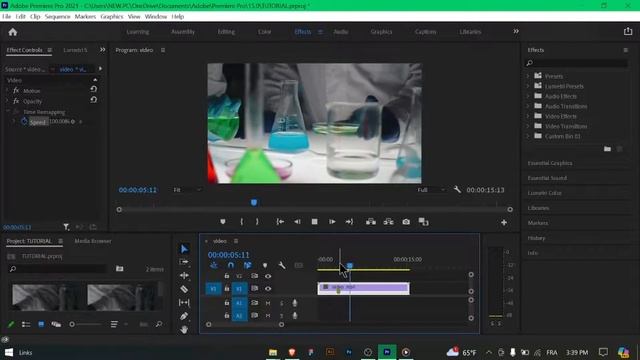Open Fit zoom level dropdown
Viewport: 640px width, 360px height.
tap(187, 190)
